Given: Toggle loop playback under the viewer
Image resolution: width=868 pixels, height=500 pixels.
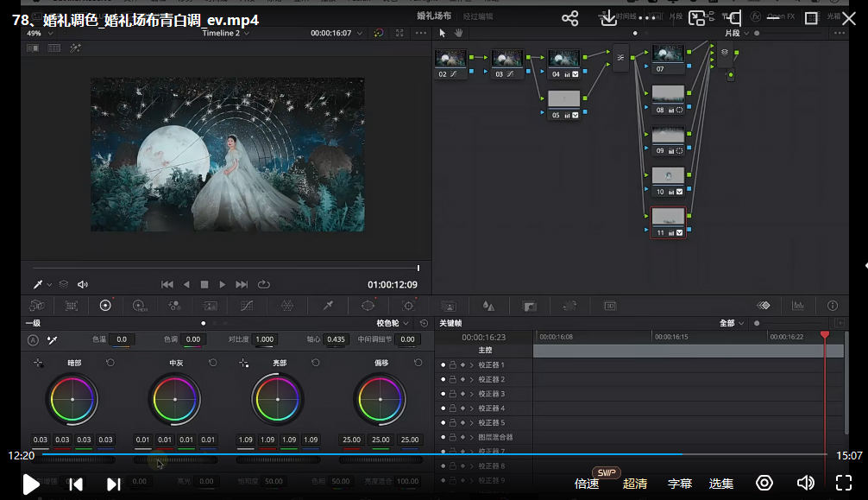Looking at the screenshot, I should (x=263, y=284).
